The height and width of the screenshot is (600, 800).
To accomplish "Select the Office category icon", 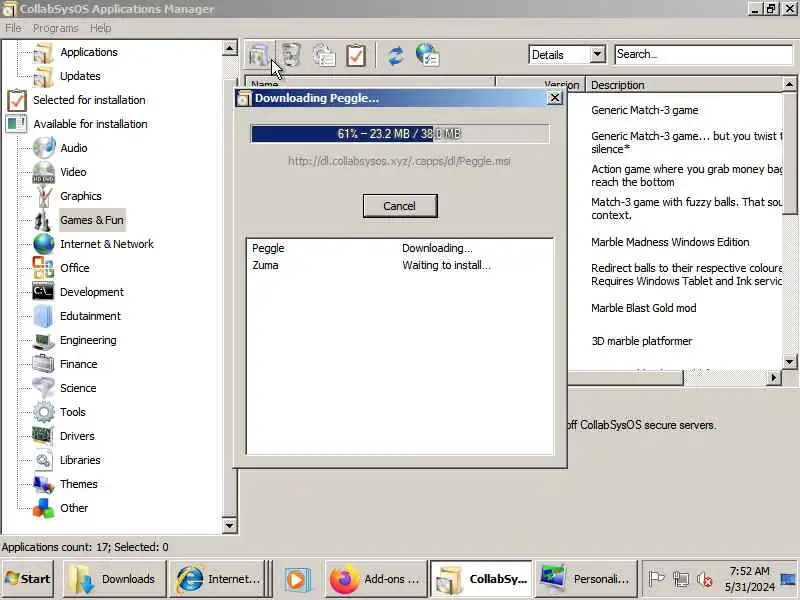I will coord(43,268).
